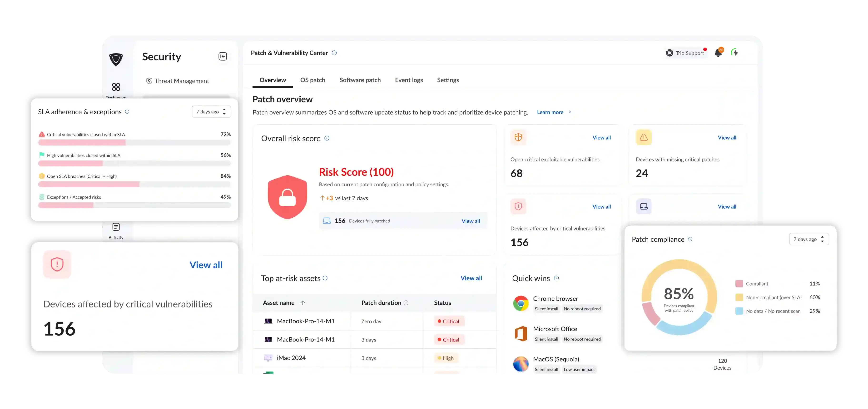Switch to the Settings tab
The width and height of the screenshot is (868, 409).
click(448, 80)
